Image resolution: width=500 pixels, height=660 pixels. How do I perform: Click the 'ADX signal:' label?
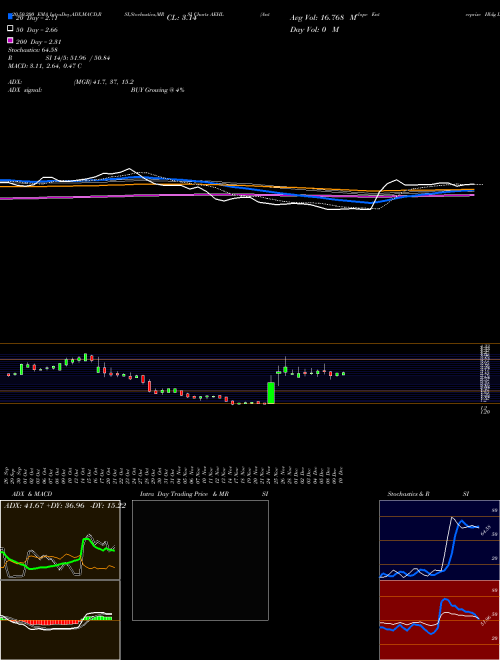click(x=25, y=90)
